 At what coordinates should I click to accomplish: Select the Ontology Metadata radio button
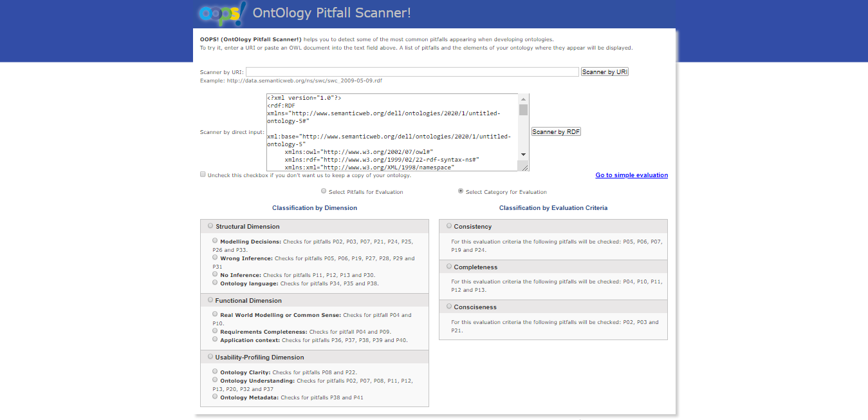(x=215, y=397)
